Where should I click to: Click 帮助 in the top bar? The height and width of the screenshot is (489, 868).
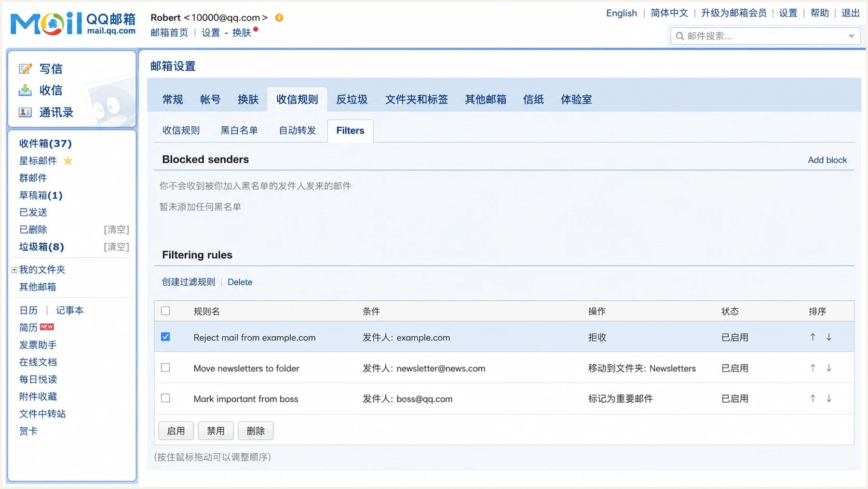820,13
